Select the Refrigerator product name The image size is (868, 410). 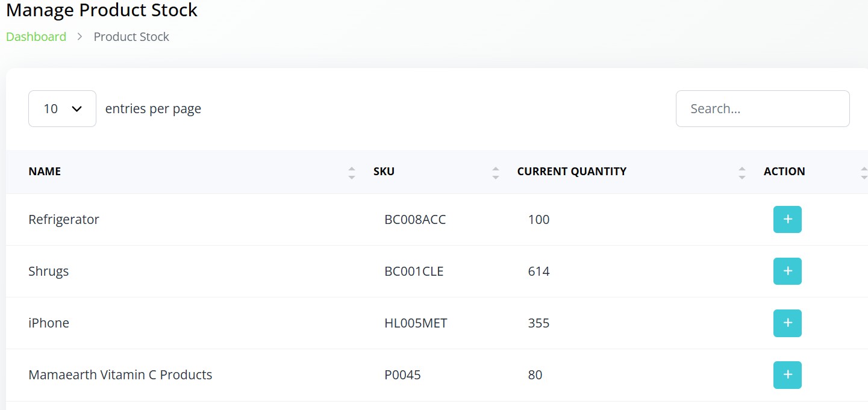[64, 220]
